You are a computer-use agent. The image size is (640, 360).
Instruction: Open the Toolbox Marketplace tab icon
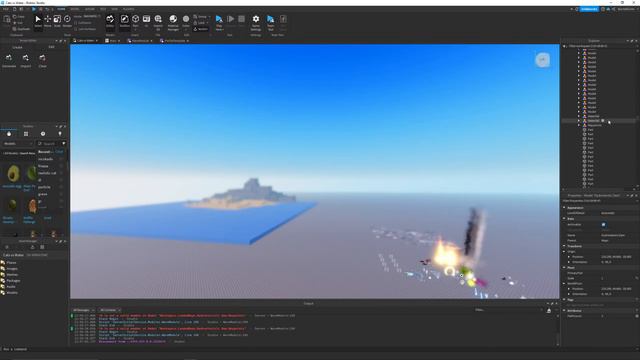tap(9, 134)
